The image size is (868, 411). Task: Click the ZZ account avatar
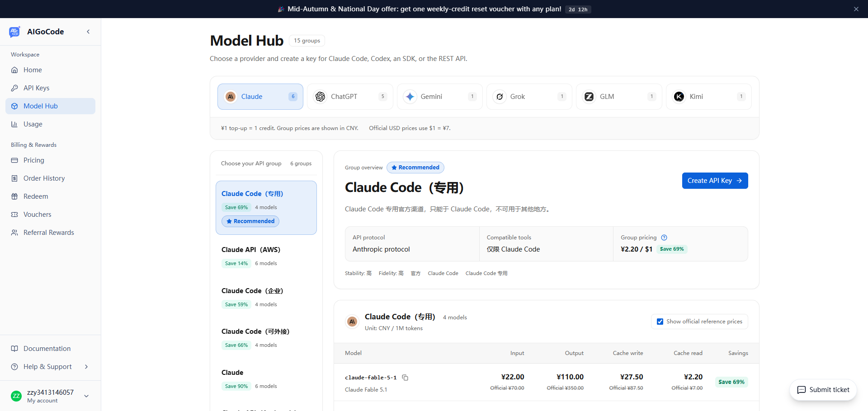click(x=16, y=396)
